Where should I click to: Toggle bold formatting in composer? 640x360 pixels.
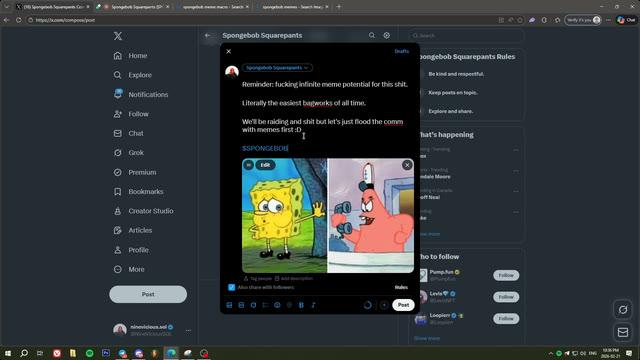(301, 305)
